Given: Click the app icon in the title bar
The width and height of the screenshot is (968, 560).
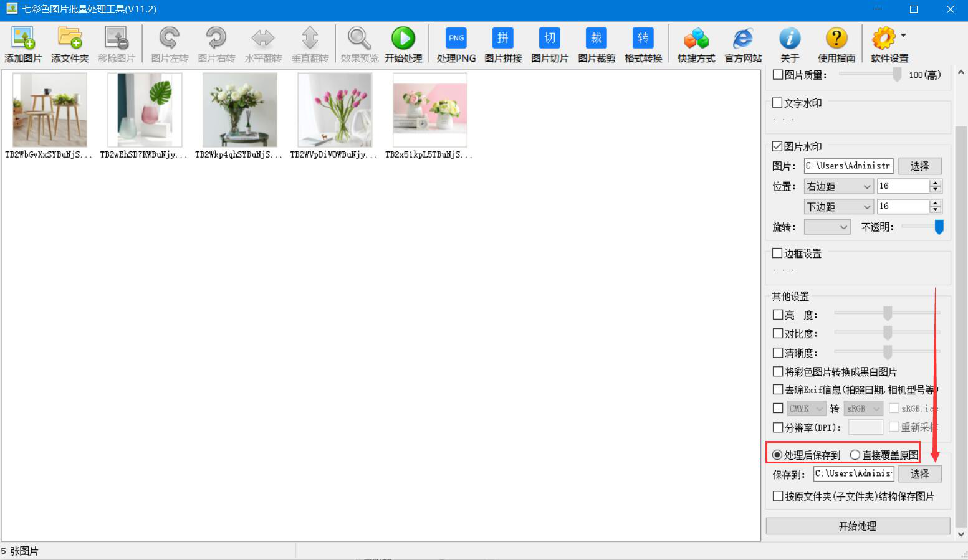Looking at the screenshot, I should [x=11, y=9].
